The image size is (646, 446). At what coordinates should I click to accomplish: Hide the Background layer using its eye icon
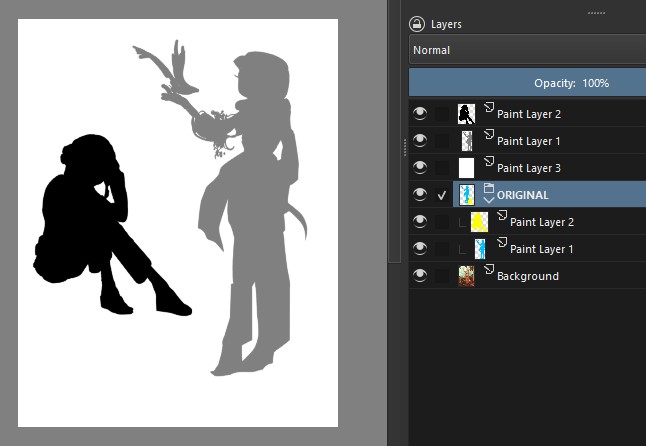click(x=419, y=276)
